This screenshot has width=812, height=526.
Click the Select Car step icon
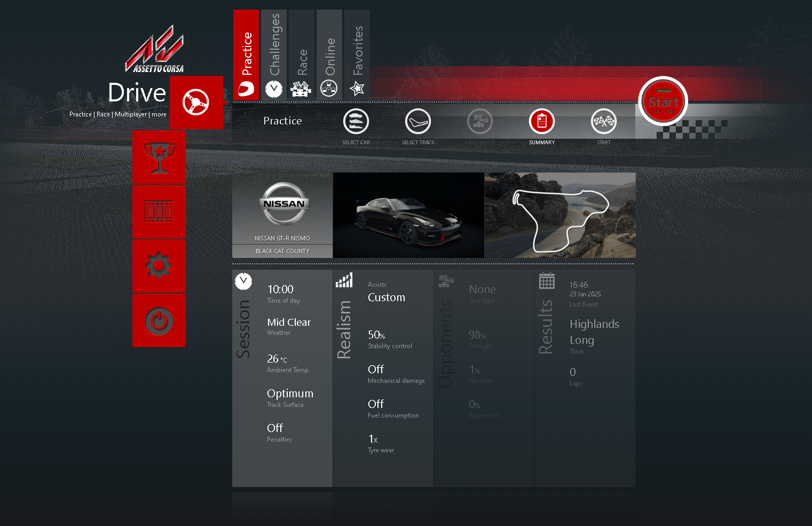(x=356, y=122)
